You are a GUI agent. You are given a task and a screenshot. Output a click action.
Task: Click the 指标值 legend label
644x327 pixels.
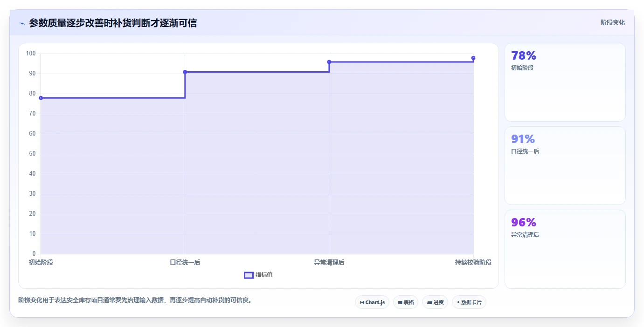click(x=264, y=275)
